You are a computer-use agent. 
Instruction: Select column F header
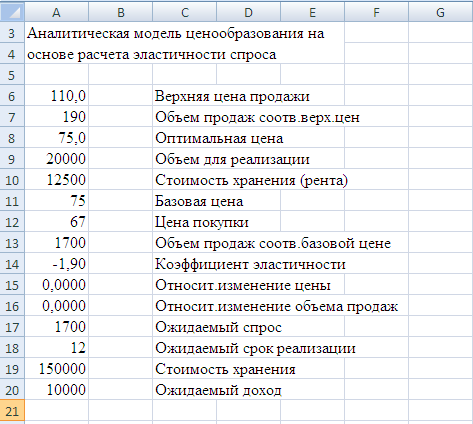point(376,12)
